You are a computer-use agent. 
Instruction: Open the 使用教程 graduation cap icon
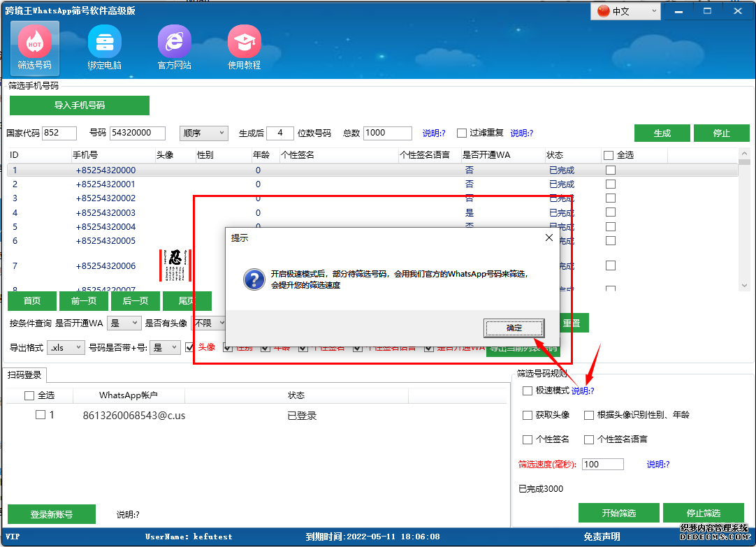pos(245,48)
